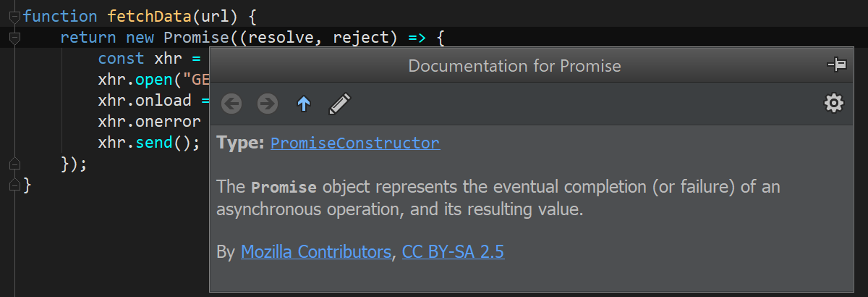
Task: Click the blue up arrow icon
Action: click(x=304, y=104)
